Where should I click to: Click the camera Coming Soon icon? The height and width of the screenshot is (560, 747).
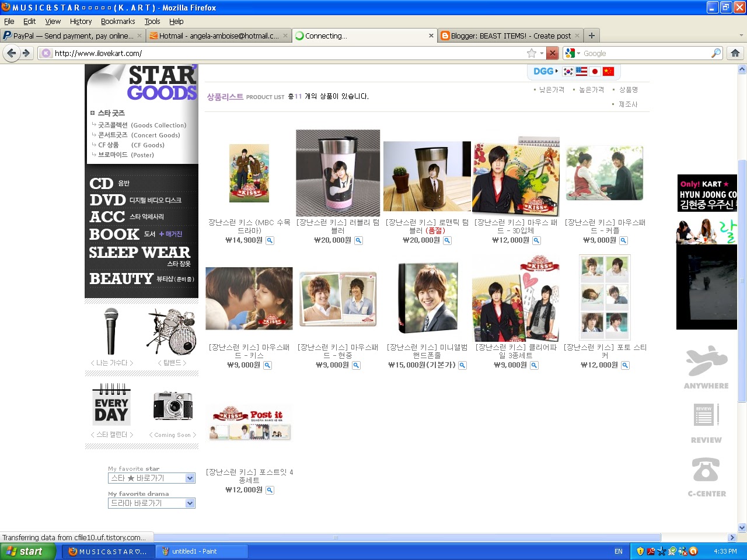173,405
